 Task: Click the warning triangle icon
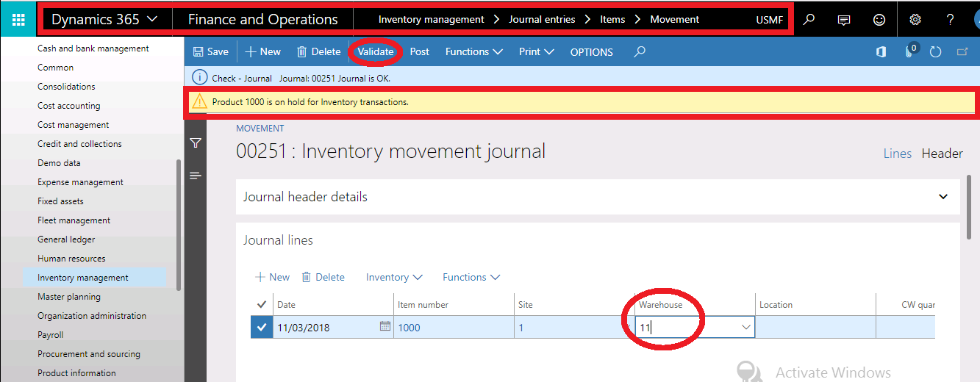[199, 102]
